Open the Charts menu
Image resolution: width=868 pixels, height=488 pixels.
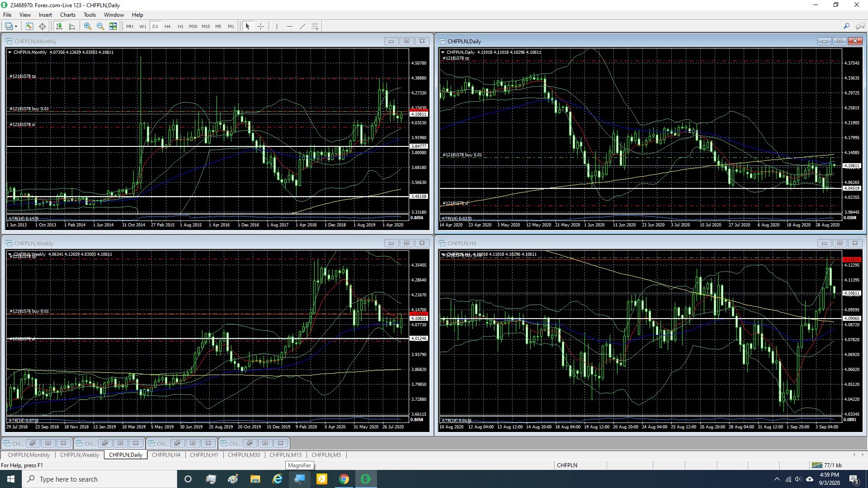click(x=68, y=15)
